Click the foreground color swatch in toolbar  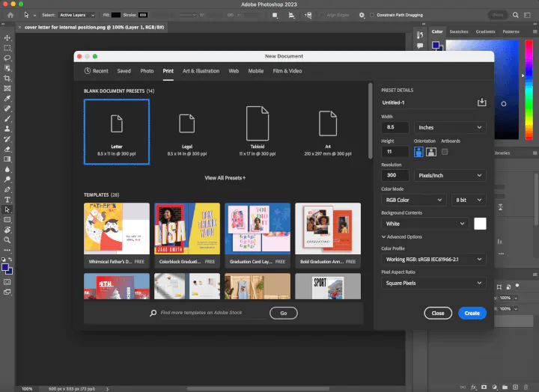(5, 267)
